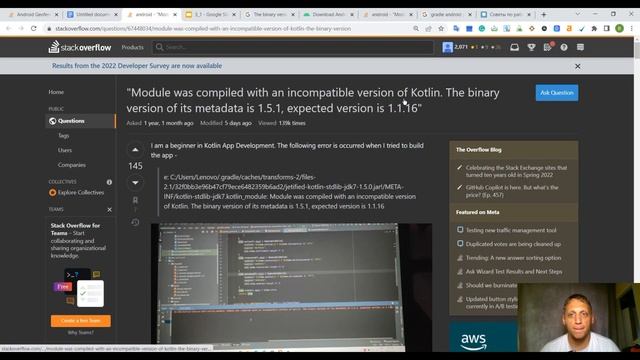Open Companies in the sidebar
Image resolution: width=640 pixels, height=360 pixels.
point(71,165)
